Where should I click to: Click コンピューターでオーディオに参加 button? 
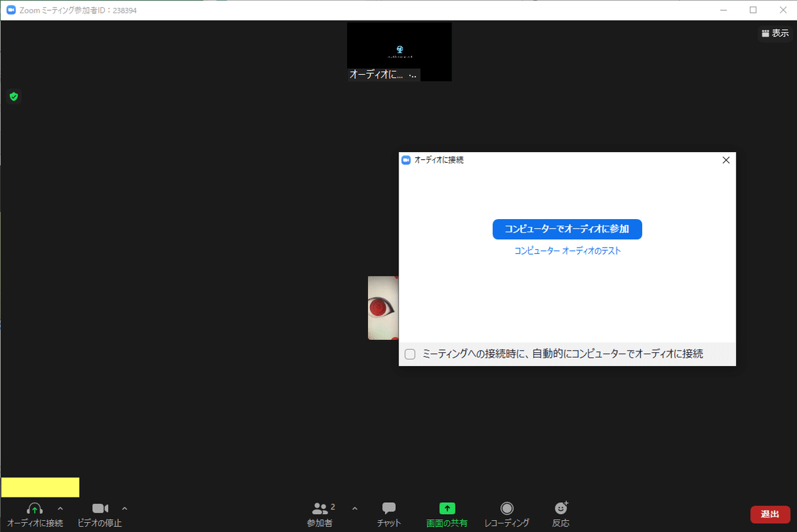click(567, 229)
